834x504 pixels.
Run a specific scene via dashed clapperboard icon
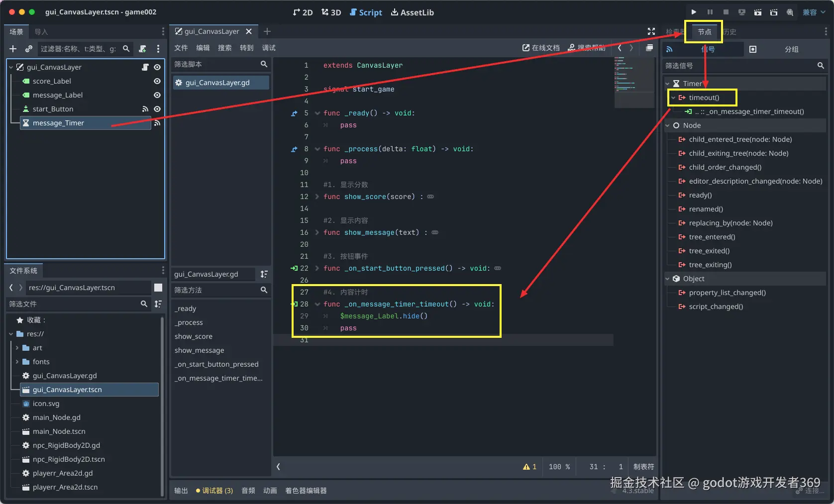774,12
